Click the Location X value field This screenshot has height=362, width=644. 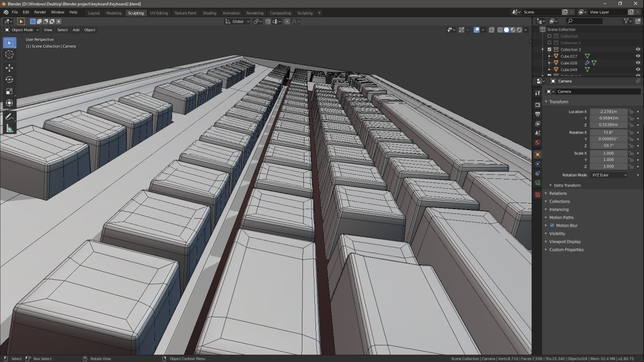(x=609, y=112)
